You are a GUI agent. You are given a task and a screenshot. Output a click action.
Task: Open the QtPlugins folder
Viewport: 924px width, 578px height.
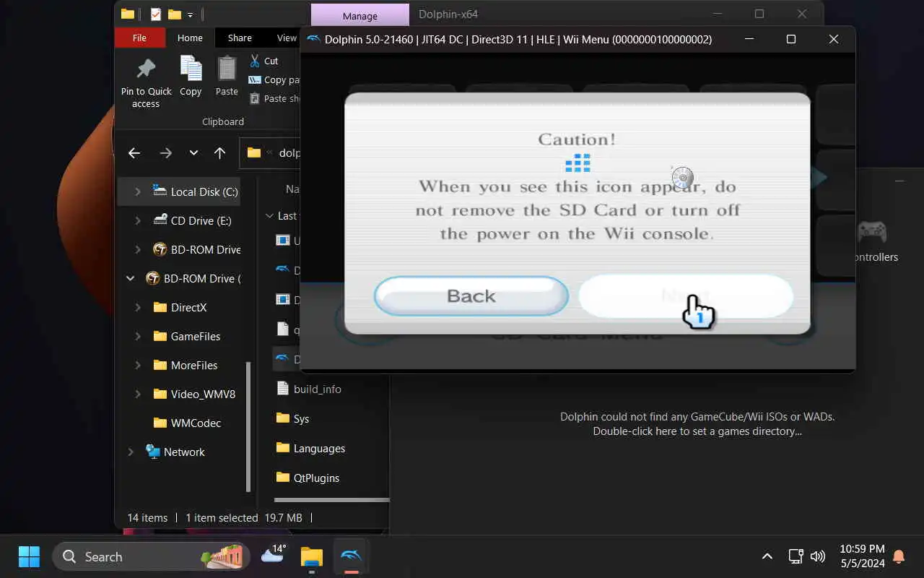[x=308, y=478]
